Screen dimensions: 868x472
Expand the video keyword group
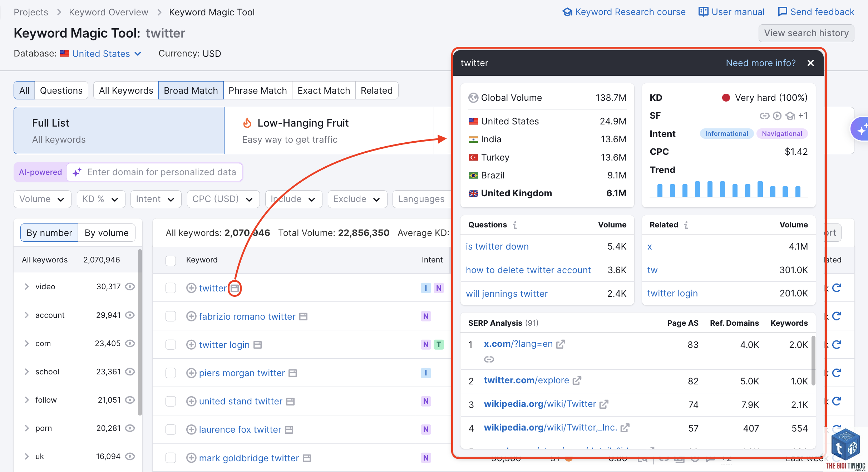pyautogui.click(x=26, y=286)
